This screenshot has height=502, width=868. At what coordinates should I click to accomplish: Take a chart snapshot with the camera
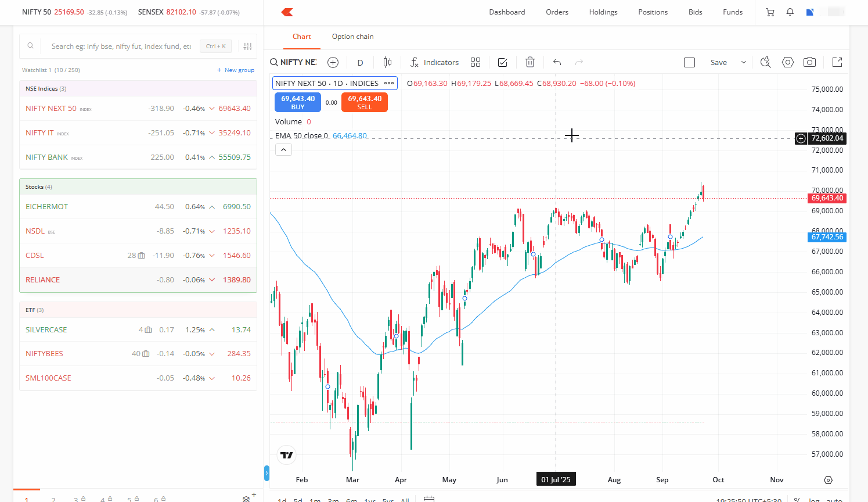click(x=809, y=62)
